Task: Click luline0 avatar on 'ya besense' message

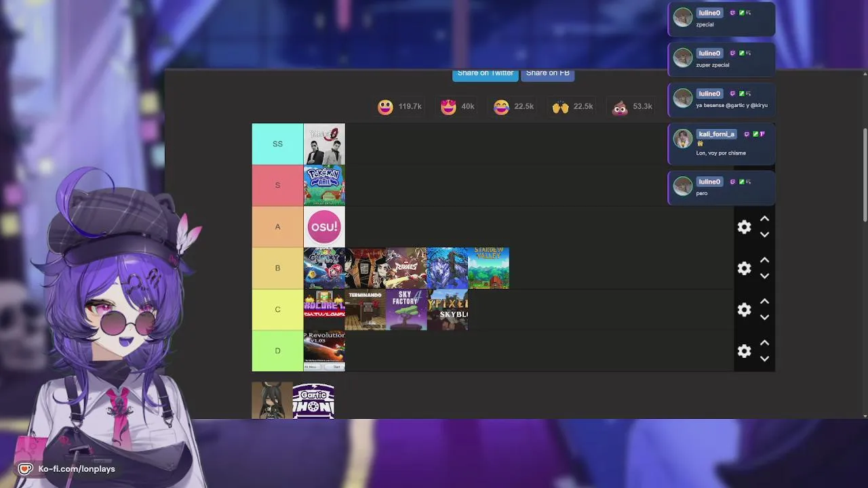Action: (x=683, y=98)
